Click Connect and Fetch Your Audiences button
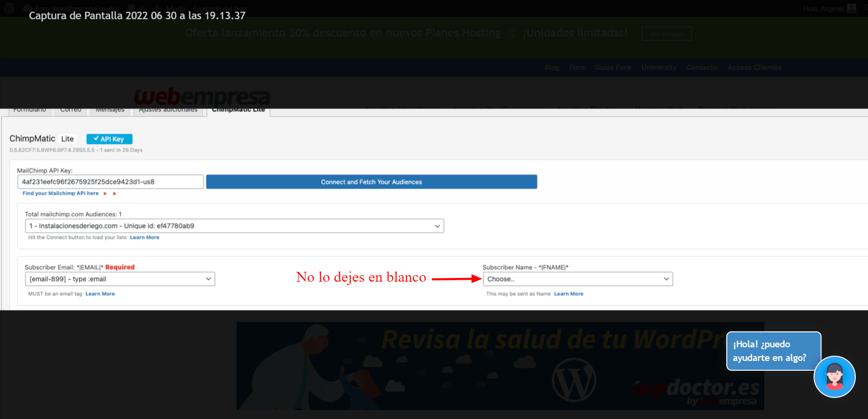The height and width of the screenshot is (419, 868). [372, 182]
